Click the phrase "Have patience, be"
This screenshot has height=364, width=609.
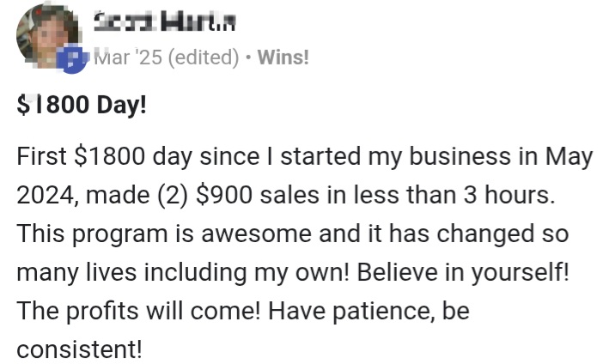(x=369, y=311)
